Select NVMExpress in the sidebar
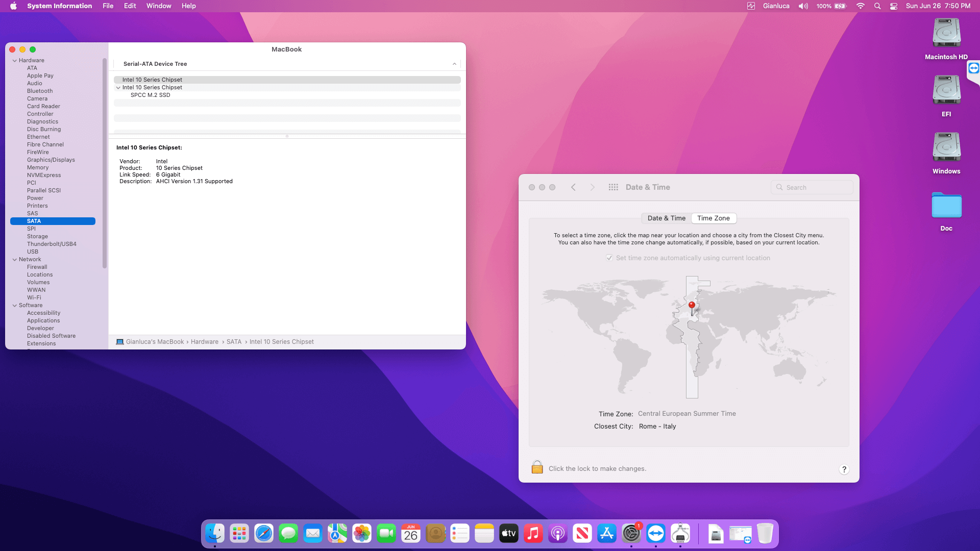980x551 pixels. click(44, 175)
